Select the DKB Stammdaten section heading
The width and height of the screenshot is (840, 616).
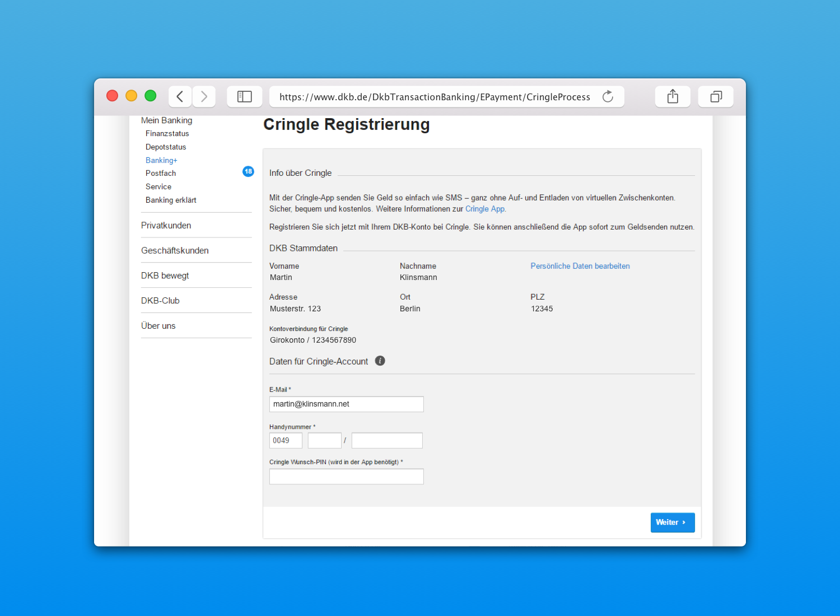(x=304, y=248)
